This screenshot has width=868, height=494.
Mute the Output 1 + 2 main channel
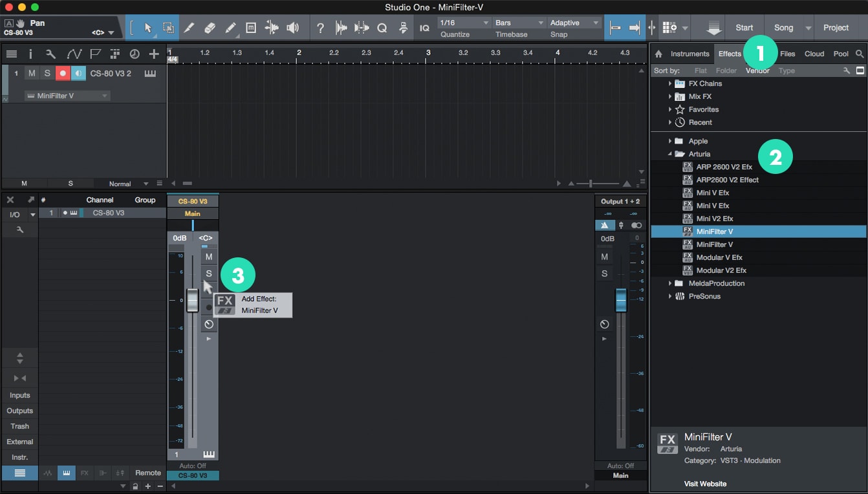pyautogui.click(x=604, y=257)
